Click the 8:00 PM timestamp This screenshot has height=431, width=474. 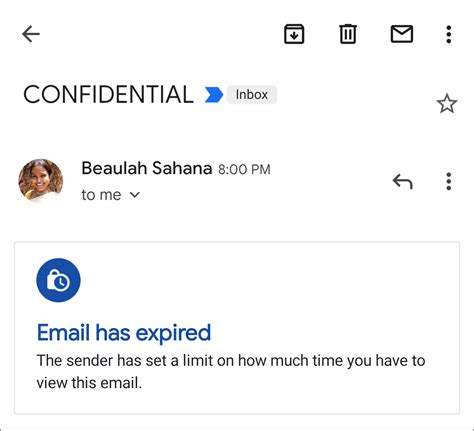(x=244, y=169)
